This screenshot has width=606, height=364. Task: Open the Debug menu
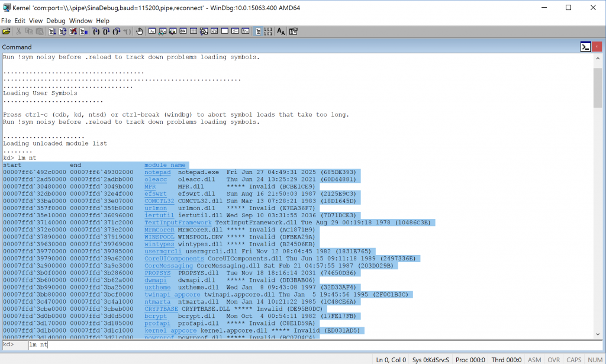coord(56,21)
